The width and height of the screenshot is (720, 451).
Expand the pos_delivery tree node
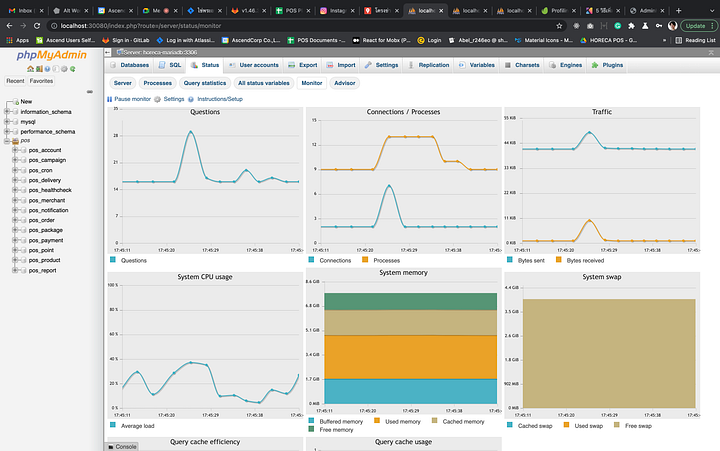point(15,180)
